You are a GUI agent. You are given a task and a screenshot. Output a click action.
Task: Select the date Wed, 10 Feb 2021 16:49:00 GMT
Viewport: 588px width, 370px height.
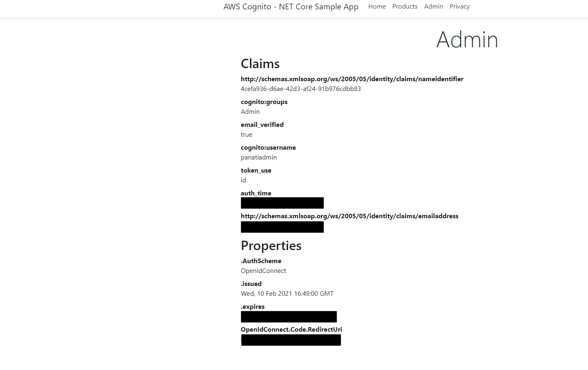287,293
